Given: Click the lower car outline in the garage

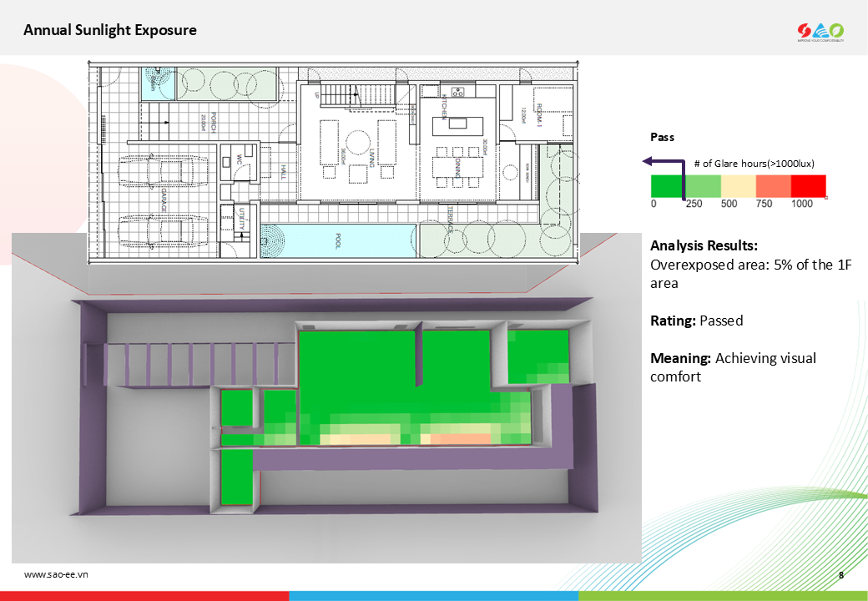Looking at the screenshot, I should pos(164,230).
